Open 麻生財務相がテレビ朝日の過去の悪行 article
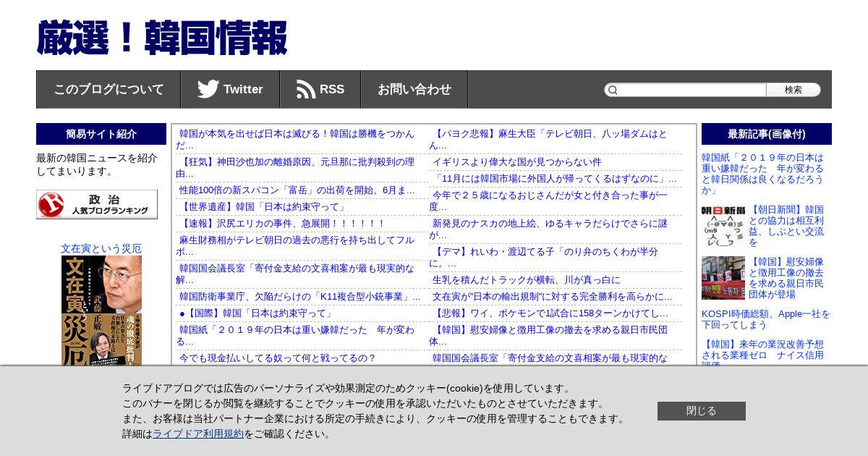This screenshot has height=456, width=868. 297,246
